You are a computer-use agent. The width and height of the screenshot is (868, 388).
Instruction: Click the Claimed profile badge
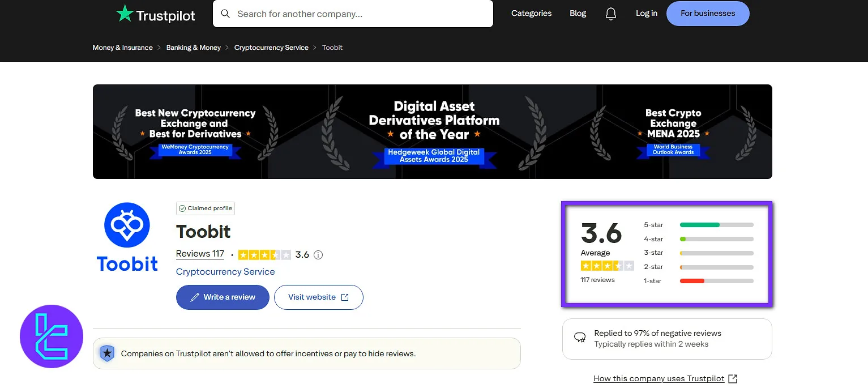pyautogui.click(x=206, y=208)
